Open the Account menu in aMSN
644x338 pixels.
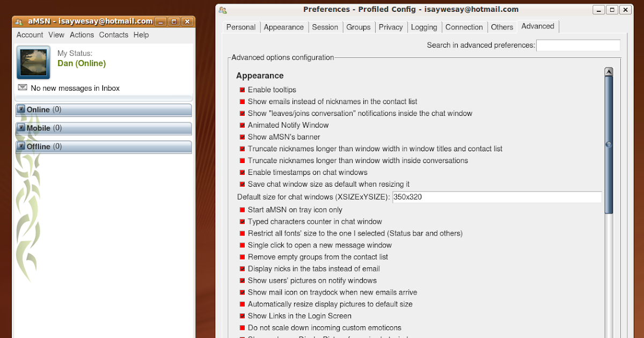(30, 35)
